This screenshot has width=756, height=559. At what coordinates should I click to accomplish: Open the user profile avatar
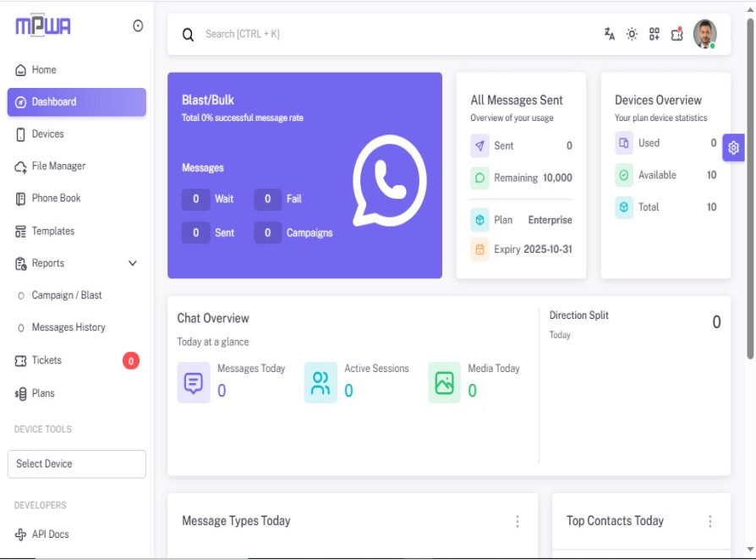pos(704,34)
